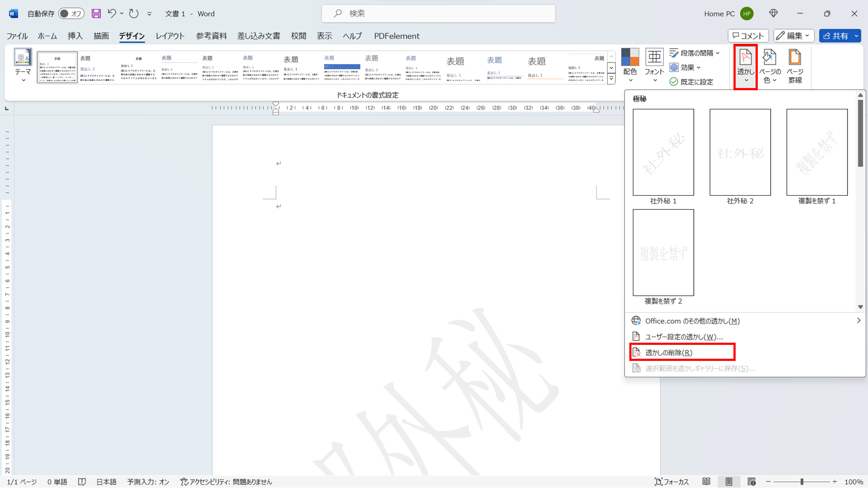Redo the last action
Screen dimensions: 868x488
(134, 13)
